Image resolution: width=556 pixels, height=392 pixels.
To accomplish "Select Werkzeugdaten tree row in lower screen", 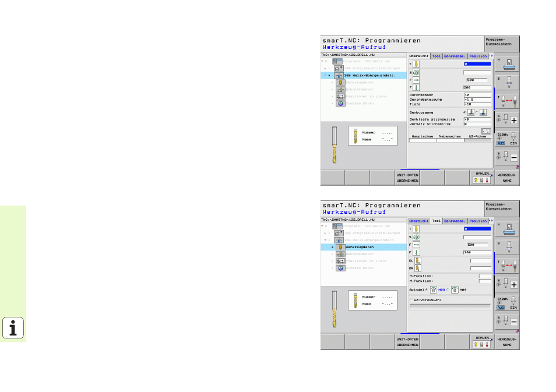I will click(364, 247).
